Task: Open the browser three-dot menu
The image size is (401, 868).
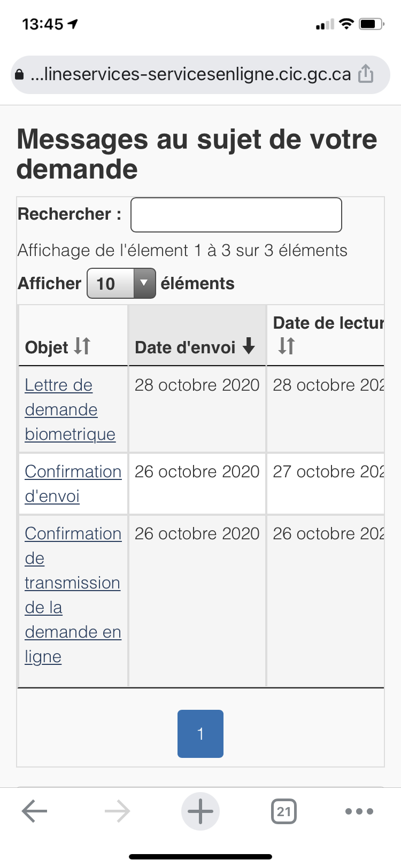Action: [x=359, y=811]
